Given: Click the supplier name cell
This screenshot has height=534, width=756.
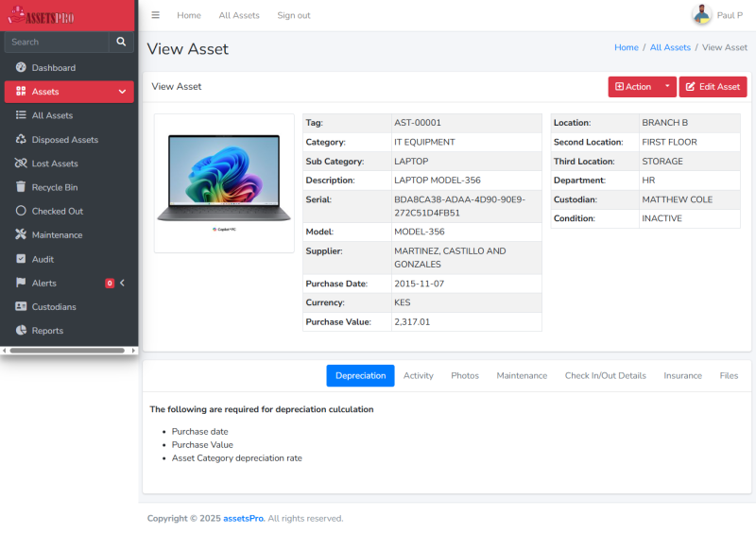Looking at the screenshot, I should [466, 258].
